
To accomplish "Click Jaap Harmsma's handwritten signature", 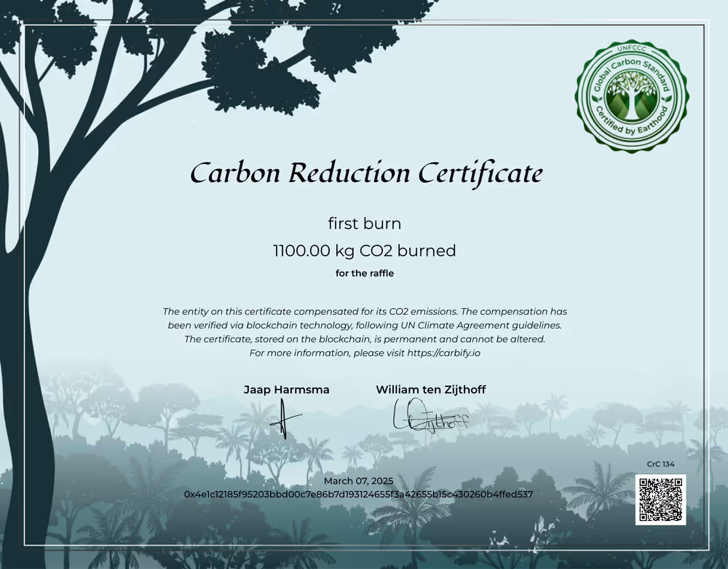I will coord(285,420).
